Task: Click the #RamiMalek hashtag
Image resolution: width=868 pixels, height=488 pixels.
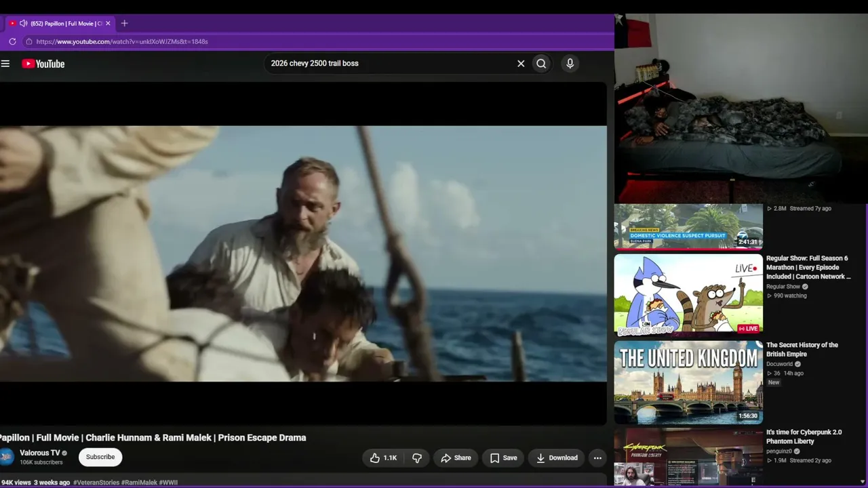Action: [139, 483]
